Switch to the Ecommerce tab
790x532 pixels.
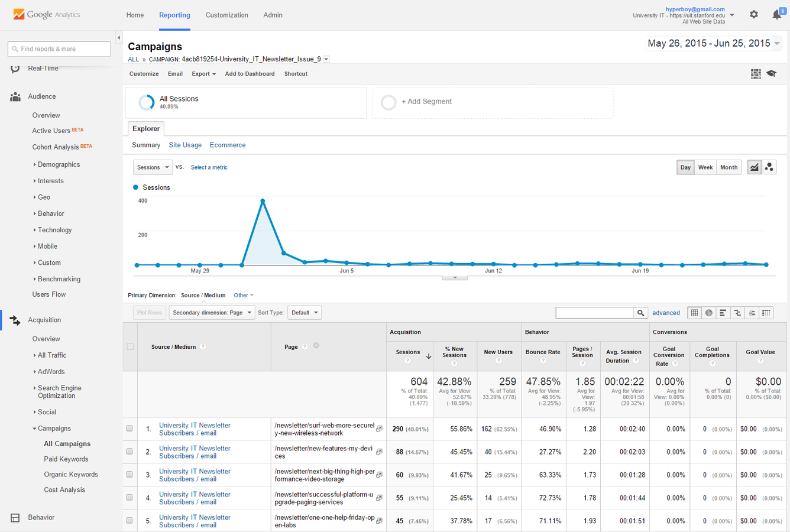tap(228, 145)
